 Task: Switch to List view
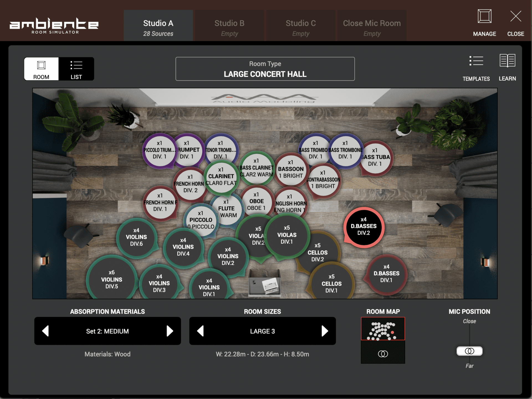76,69
